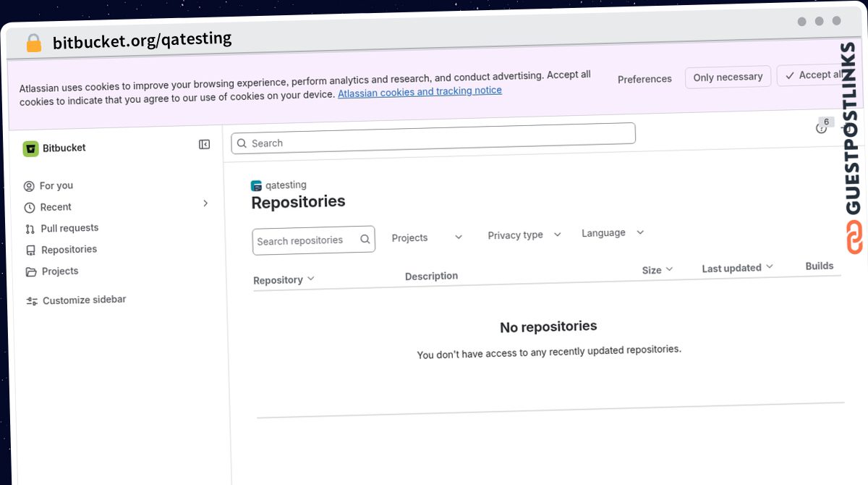Viewport: 868px width, 485px height.
Task: Sort by the Size column header
Action: (658, 270)
